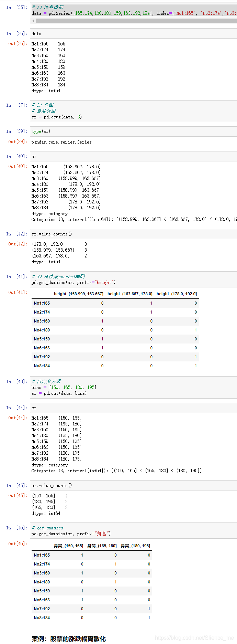Click the pd.cut(data, bins) code line
This screenshot has width=237, height=644.
59,393
